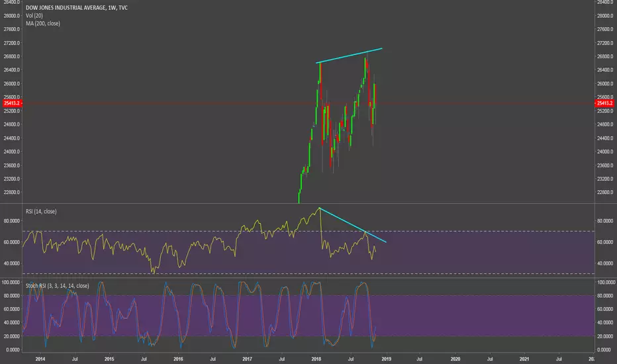Click 26800.0 on the left price axis

tap(12, 56)
